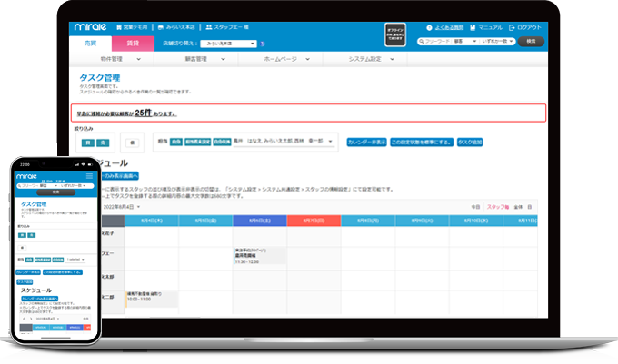Click the カレンダー非表示 button

click(366, 143)
